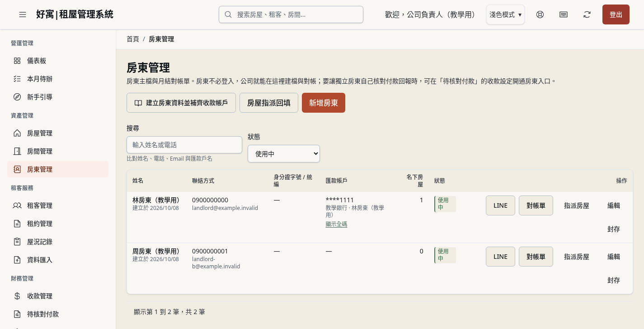The width and height of the screenshot is (644, 329).
Task: Click LINE button for 周房東
Action: click(x=500, y=257)
